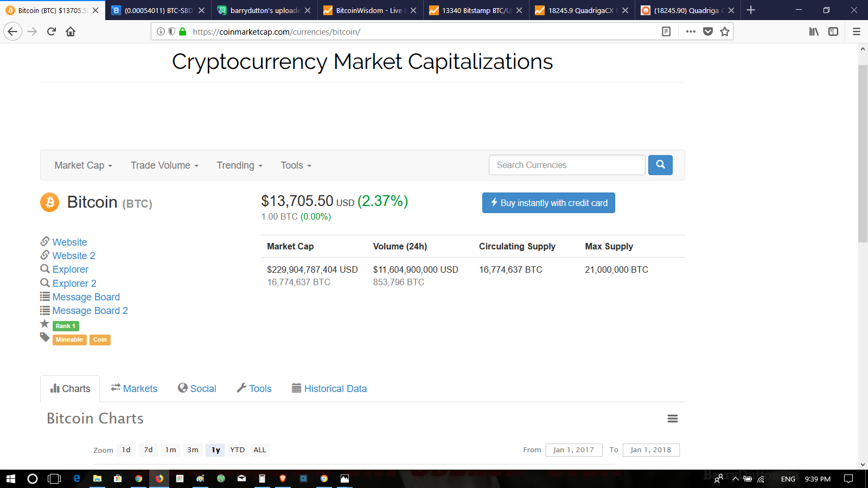Open Calculator from taskbar
Viewport: 868px width, 488px height.
(x=262, y=479)
